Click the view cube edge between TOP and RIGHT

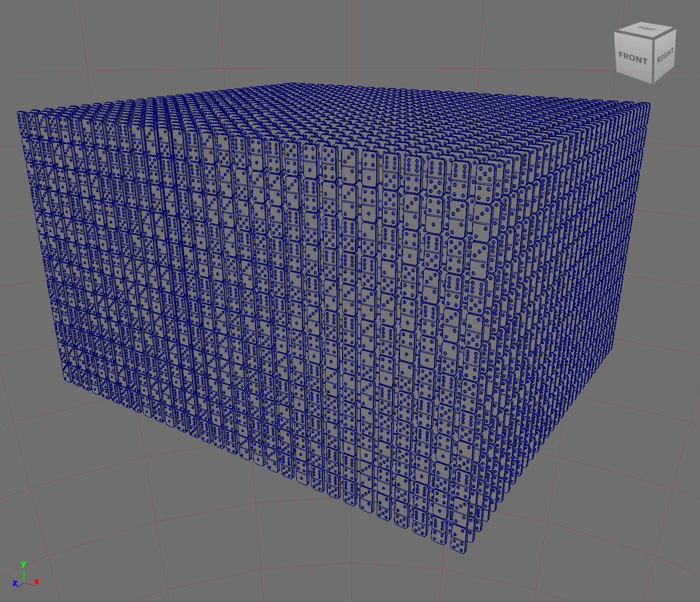665,34
